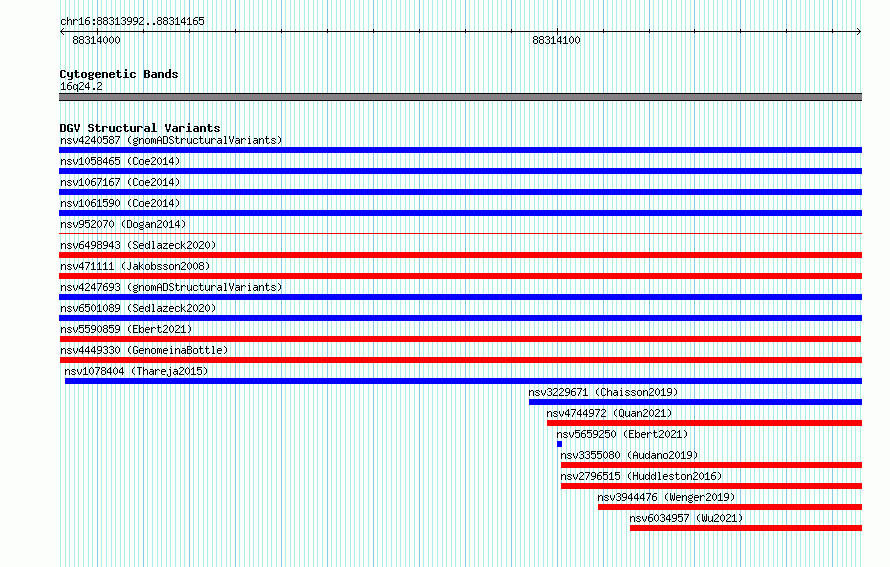Select the blue bar of nsv4247693

pyautogui.click(x=460, y=297)
